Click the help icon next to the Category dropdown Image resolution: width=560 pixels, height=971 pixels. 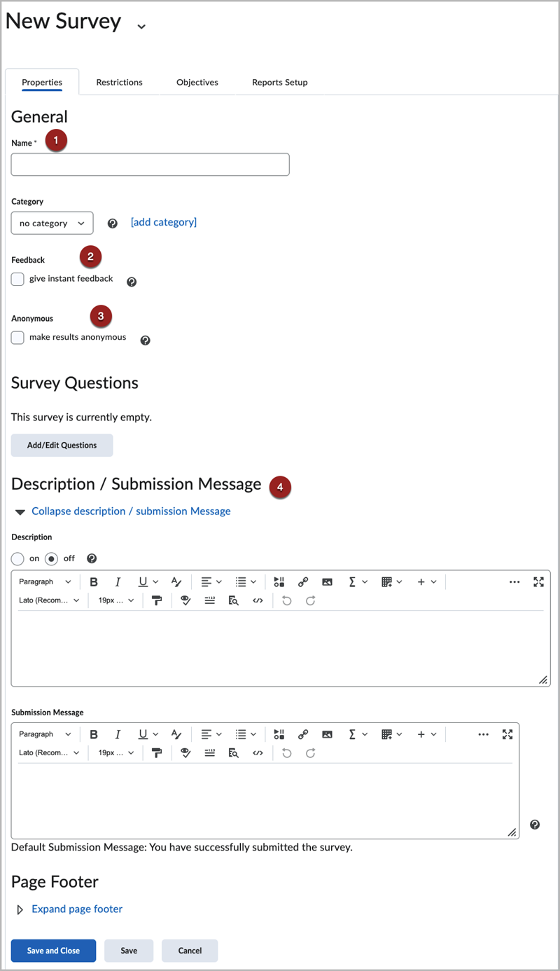(x=113, y=223)
